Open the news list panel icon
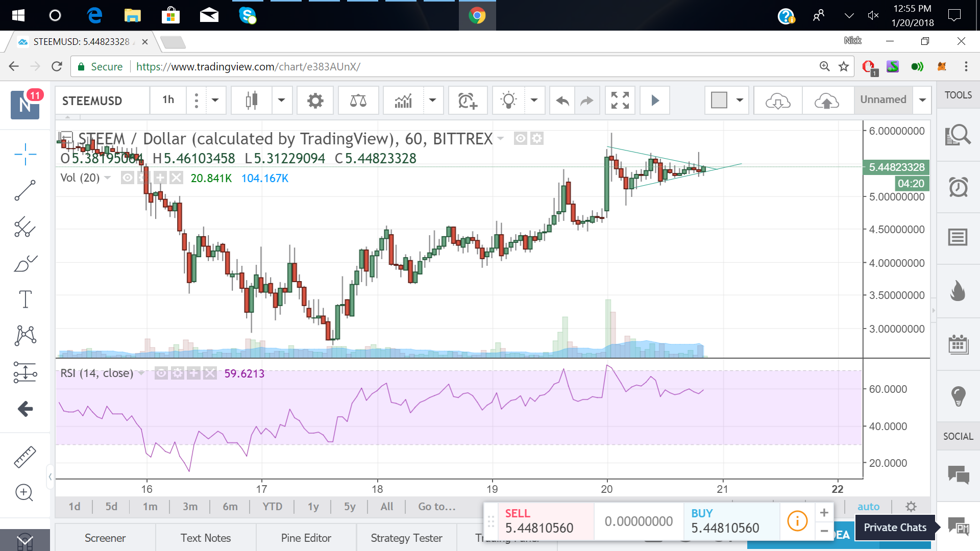The width and height of the screenshot is (980, 551). pyautogui.click(x=958, y=237)
